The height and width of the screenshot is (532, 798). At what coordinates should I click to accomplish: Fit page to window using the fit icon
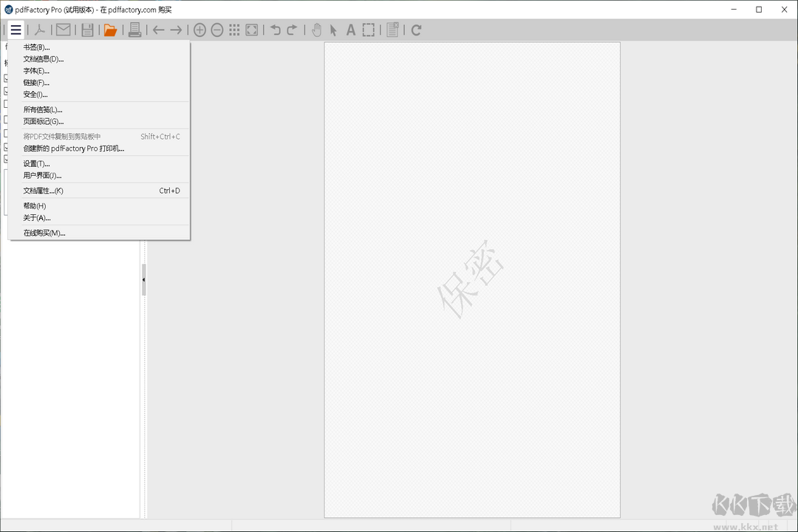tap(252, 30)
